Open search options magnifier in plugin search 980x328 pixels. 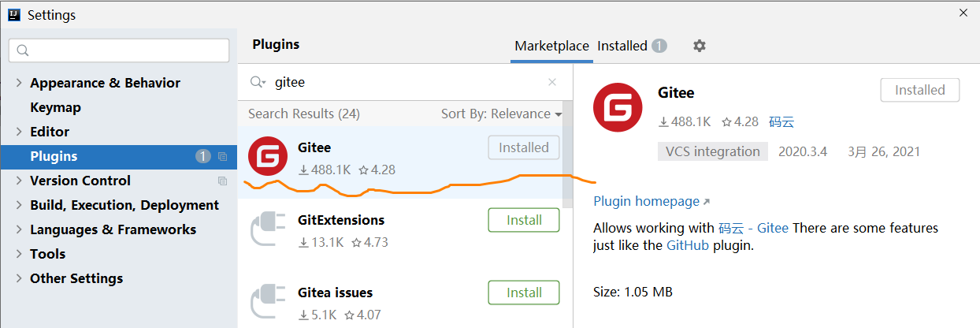point(258,82)
